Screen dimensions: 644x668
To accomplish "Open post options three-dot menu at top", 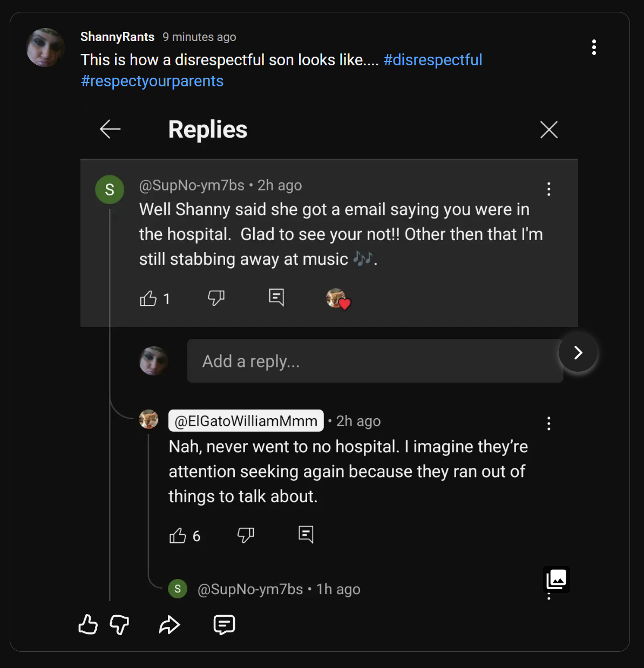I will 594,47.
